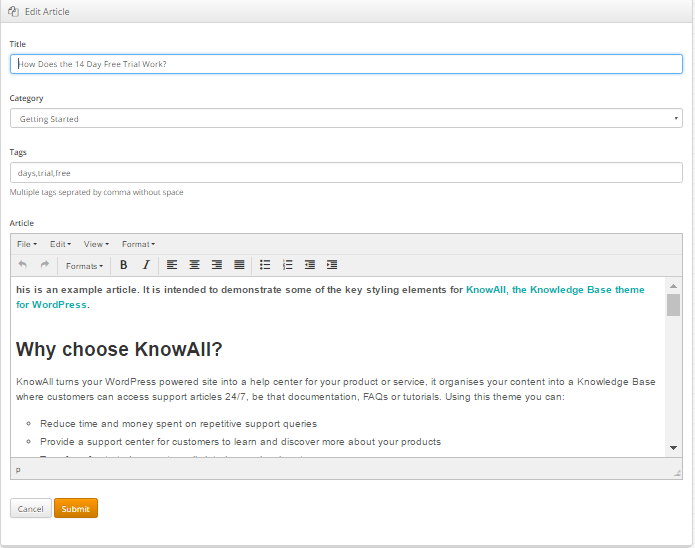Viewport: 695px width, 548px height.
Task: Click the Edit Article header icon
Action: tap(13, 12)
